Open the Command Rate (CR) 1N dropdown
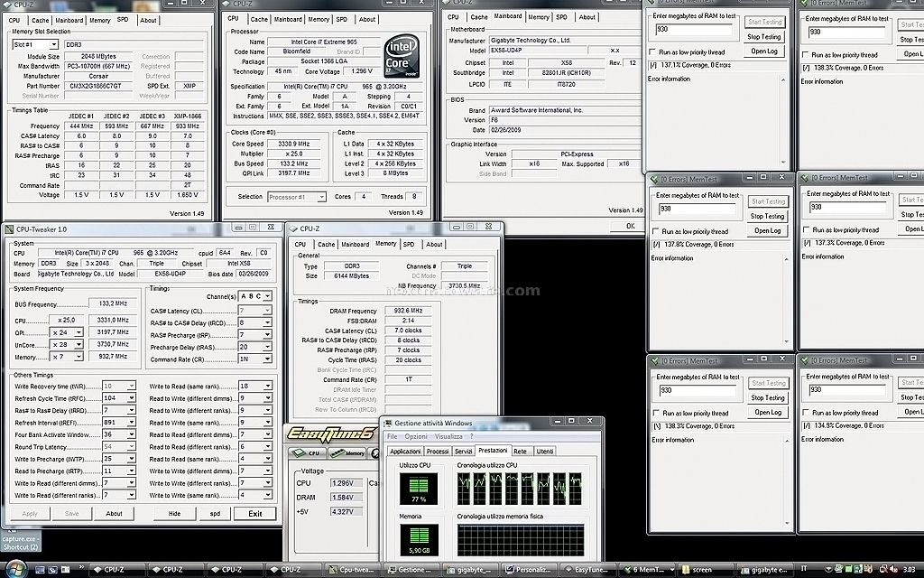This screenshot has width=924, height=578. (x=267, y=359)
